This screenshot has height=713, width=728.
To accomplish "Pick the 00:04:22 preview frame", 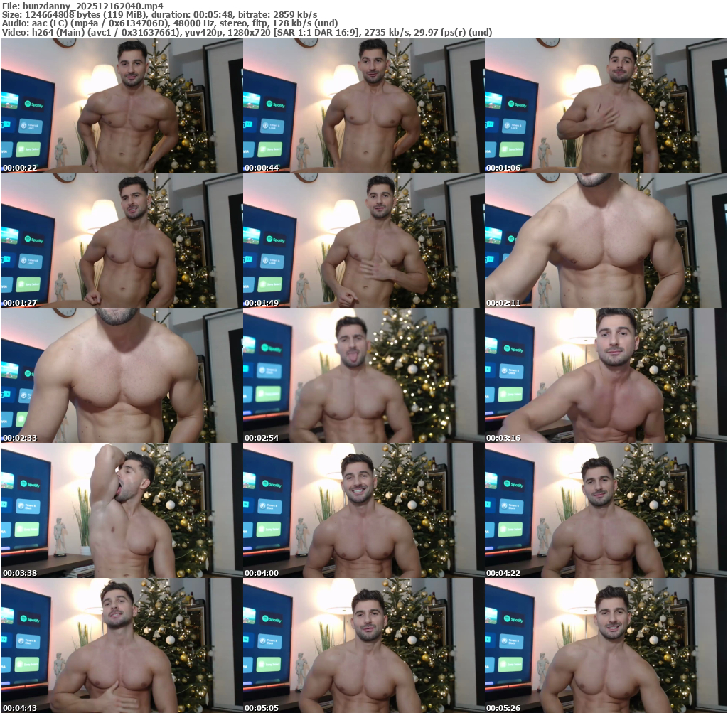I will [606, 510].
